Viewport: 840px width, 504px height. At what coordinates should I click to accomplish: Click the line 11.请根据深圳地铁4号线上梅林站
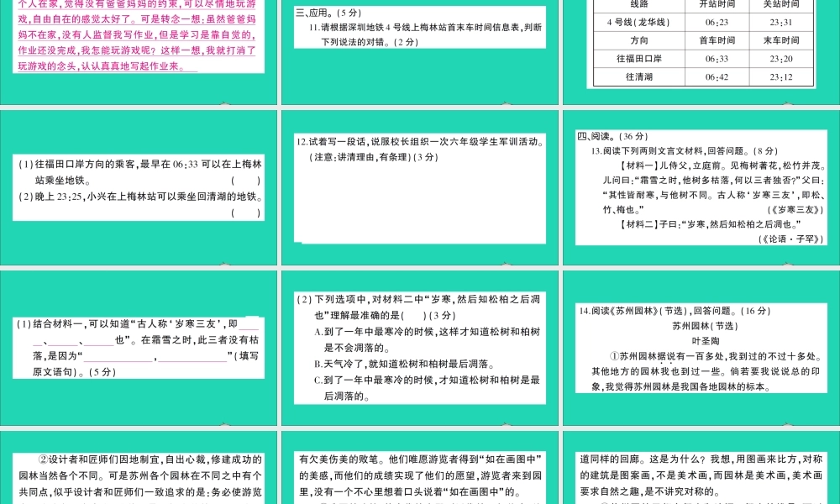tap(425, 27)
